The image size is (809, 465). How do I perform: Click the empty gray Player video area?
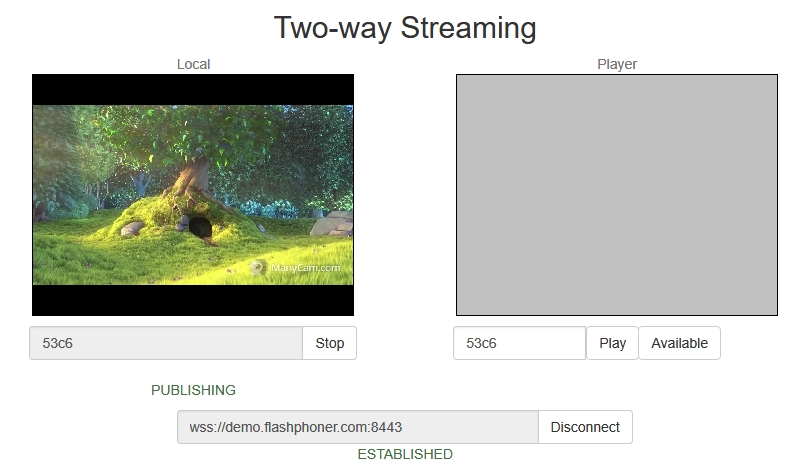[616, 195]
